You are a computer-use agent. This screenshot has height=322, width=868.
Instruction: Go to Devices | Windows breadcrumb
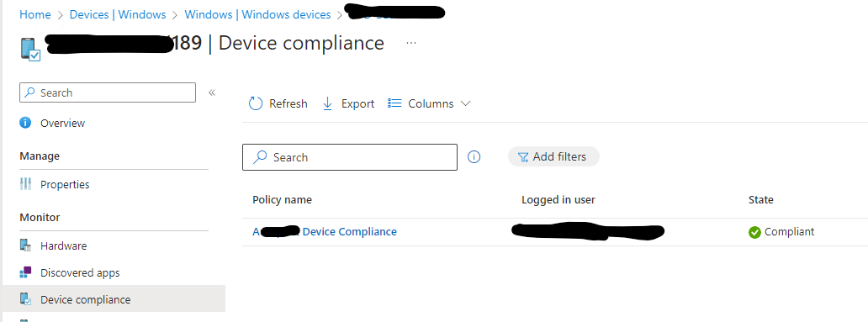point(118,14)
